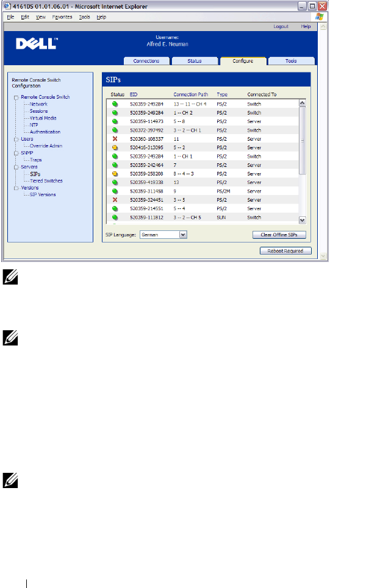Collapse the SNMP tree node
This screenshot has height=588, width=391.
pyautogui.click(x=16, y=154)
